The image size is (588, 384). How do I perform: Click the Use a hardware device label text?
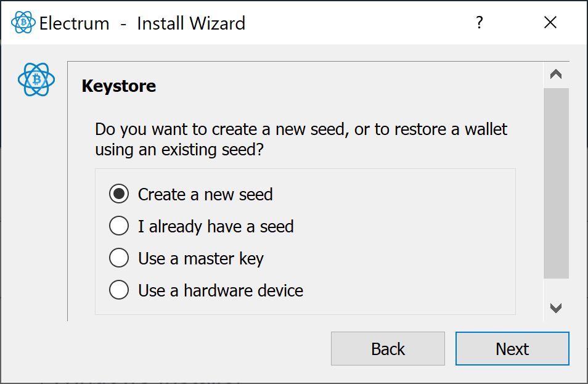point(220,290)
